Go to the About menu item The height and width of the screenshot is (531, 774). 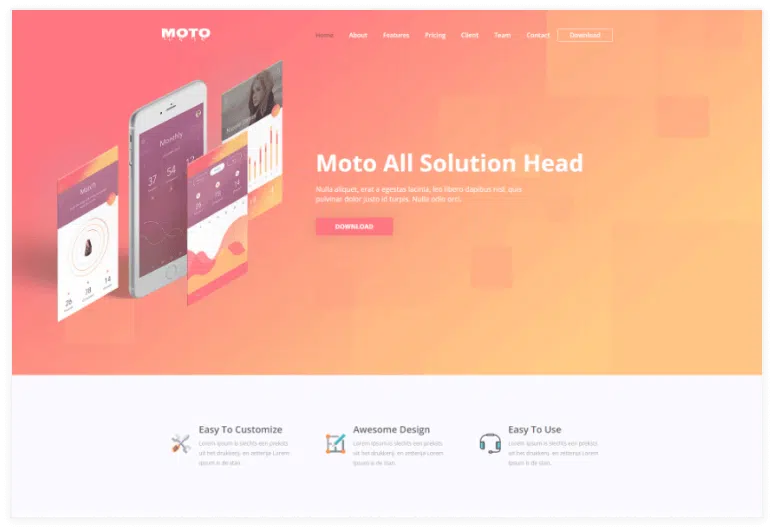click(x=358, y=35)
